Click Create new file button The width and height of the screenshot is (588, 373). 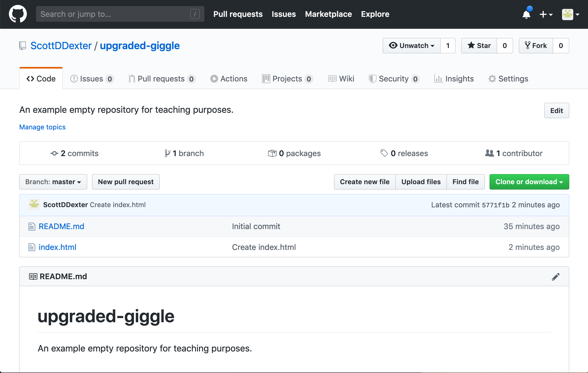(x=365, y=182)
